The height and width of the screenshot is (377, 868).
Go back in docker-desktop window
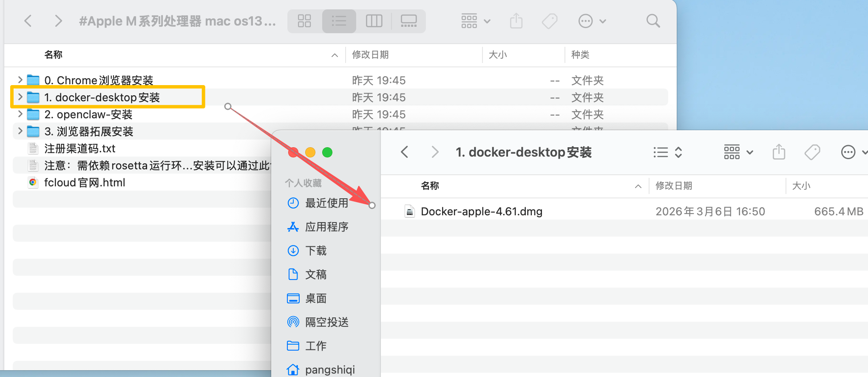(x=405, y=152)
